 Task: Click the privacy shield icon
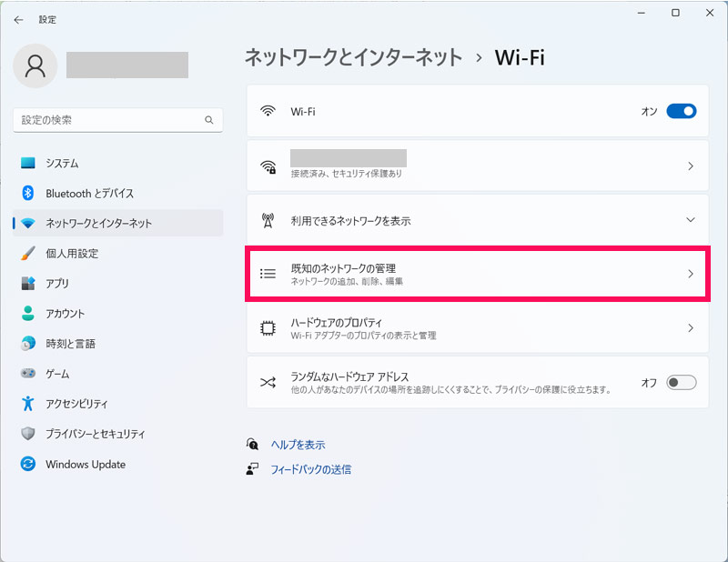(x=28, y=434)
